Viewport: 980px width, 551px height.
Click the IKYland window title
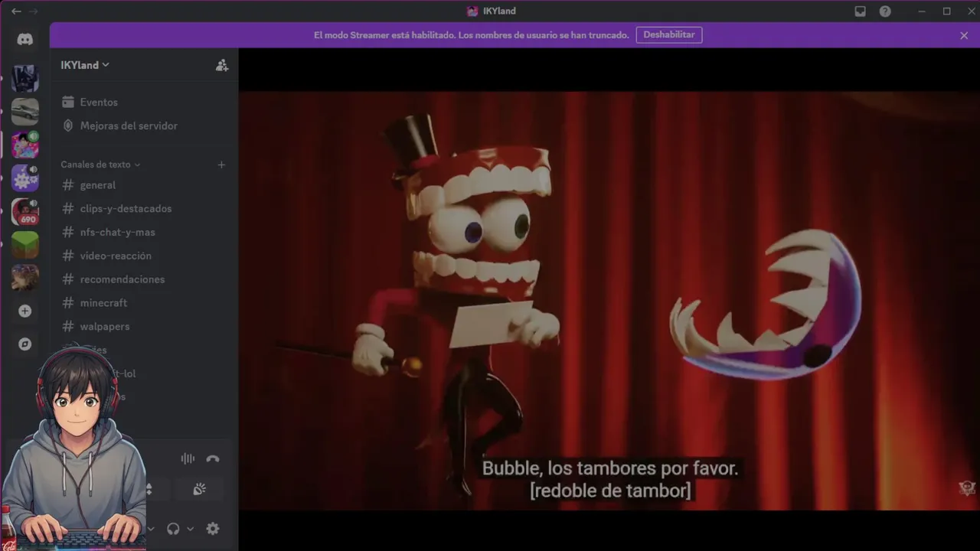[x=492, y=11]
